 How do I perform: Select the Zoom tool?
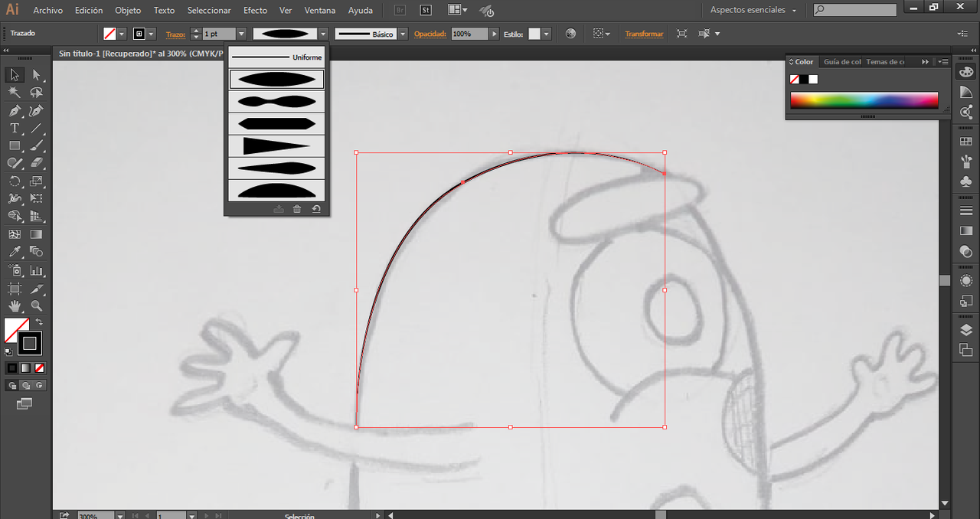tap(36, 305)
